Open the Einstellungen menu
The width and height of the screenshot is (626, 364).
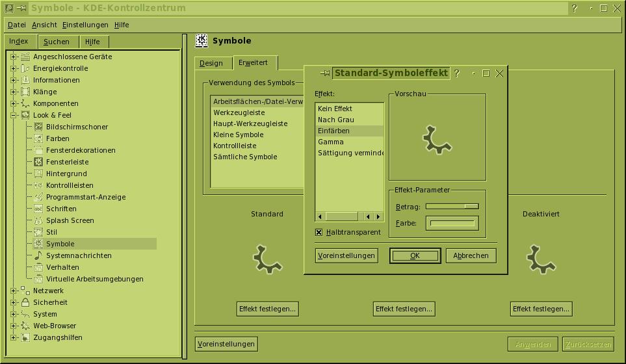pyautogui.click(x=85, y=25)
